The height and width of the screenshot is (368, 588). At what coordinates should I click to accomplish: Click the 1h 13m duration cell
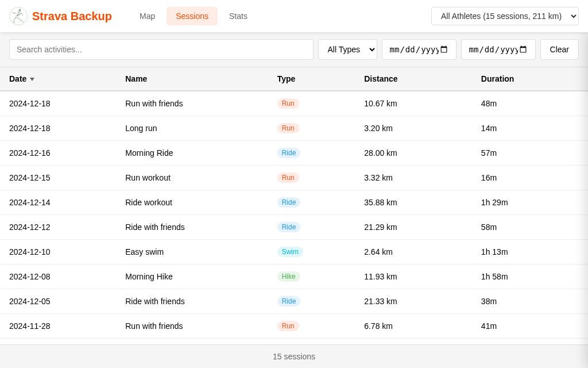tap(494, 252)
